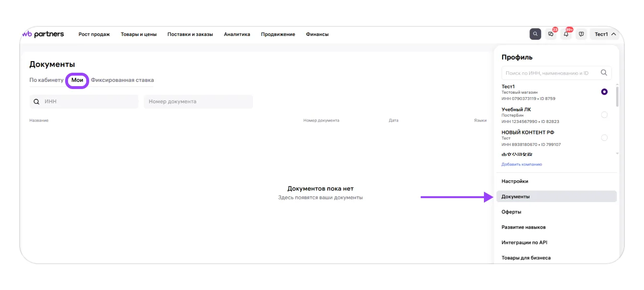The height and width of the screenshot is (290, 644).
Task: Click the Номер документа column header
Action: coord(321,121)
